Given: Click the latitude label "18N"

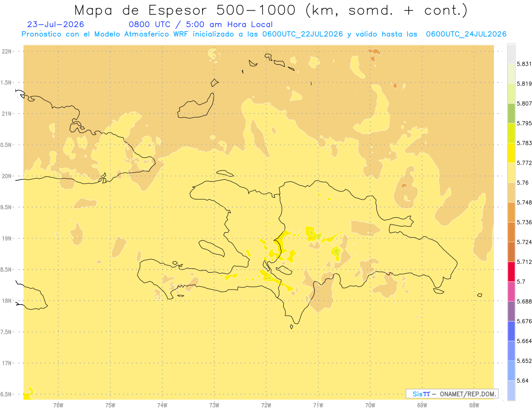Looking at the screenshot, I should point(7,301).
